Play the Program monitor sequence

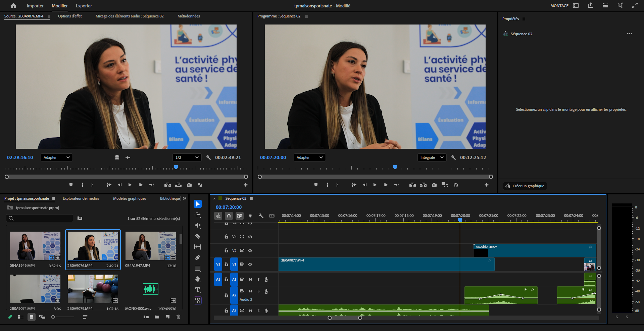[x=375, y=185]
